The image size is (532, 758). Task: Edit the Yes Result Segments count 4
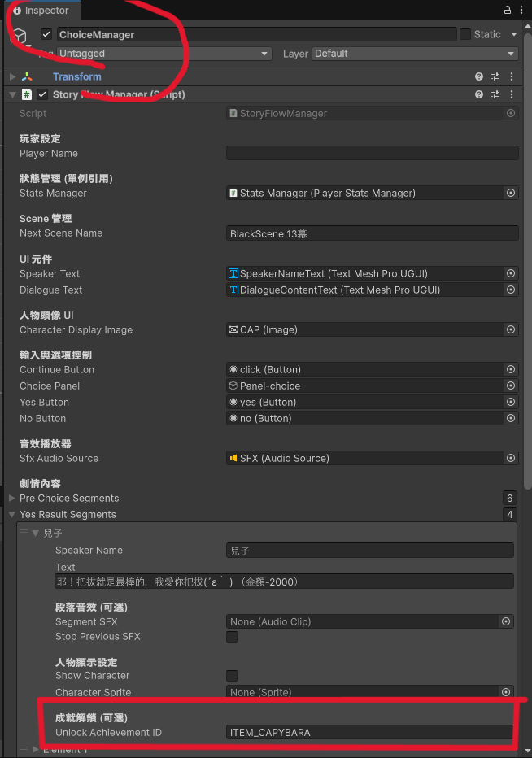pyautogui.click(x=510, y=514)
